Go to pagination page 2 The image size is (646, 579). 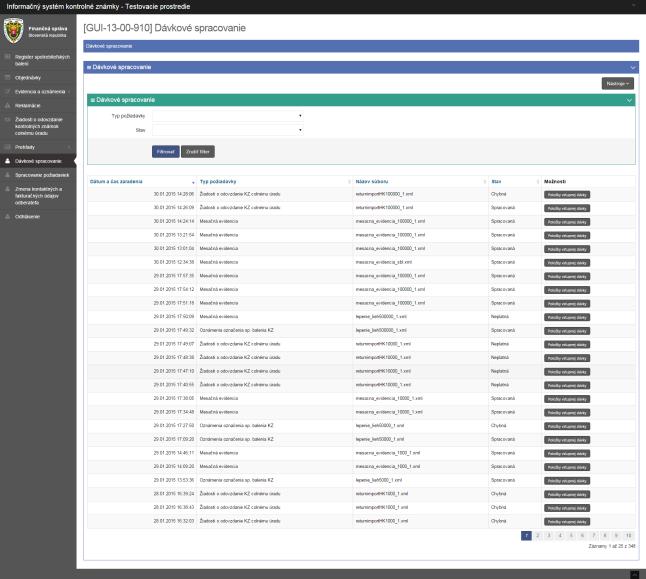tap(537, 535)
